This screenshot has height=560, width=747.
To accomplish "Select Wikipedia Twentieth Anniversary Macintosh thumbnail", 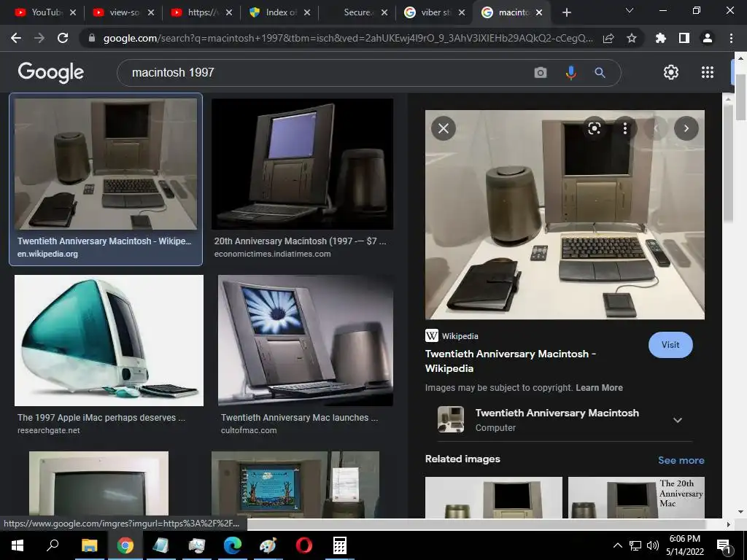I will (105, 164).
